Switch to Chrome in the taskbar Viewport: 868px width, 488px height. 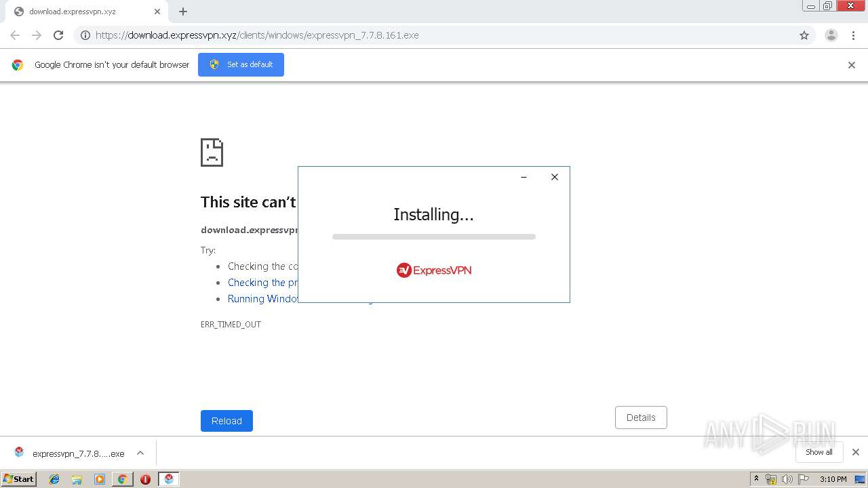pos(123,479)
